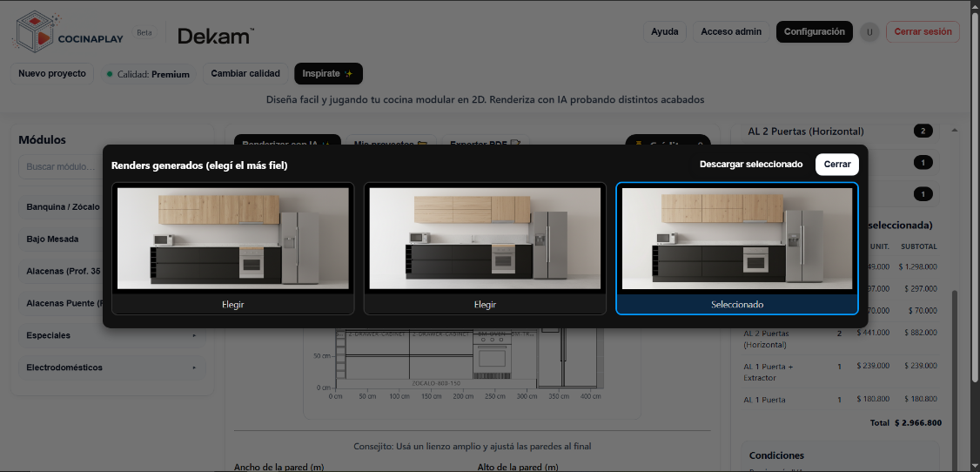Choose the middle render with Elegir
This screenshot has width=980, height=472.
click(x=485, y=305)
